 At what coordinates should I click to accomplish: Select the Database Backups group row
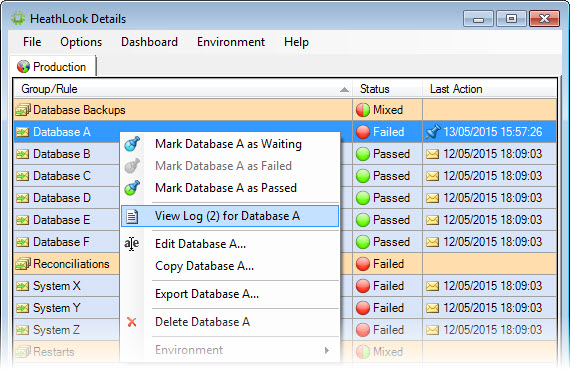(285, 110)
